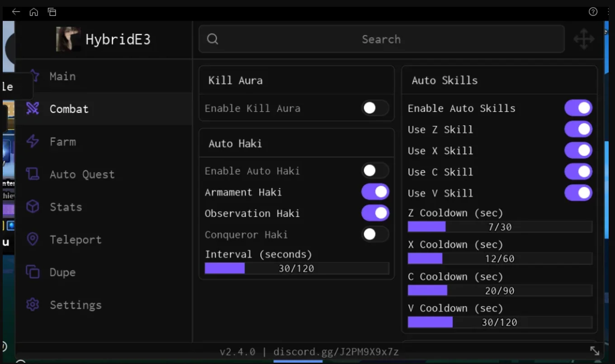This screenshot has width=615, height=364.
Task: Click the Interval seconds slider
Action: 297,268
